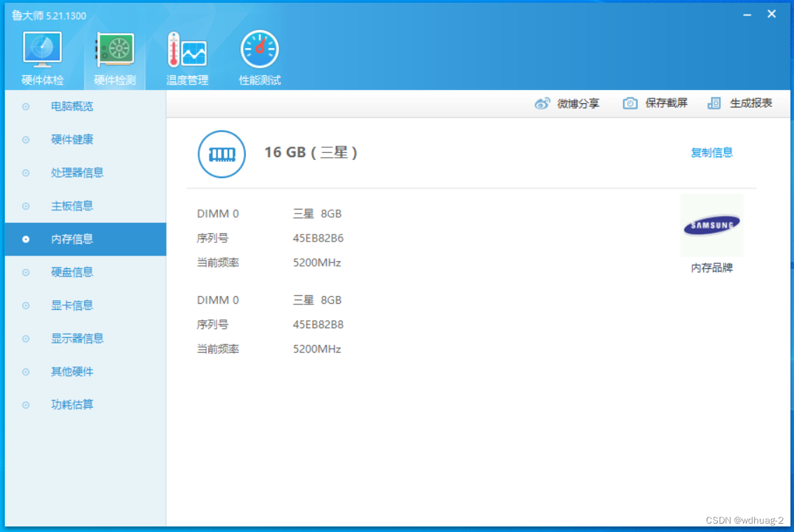This screenshot has height=532, width=794.
Task: Click the bullet beside 功耗估算
Action: 26,405
